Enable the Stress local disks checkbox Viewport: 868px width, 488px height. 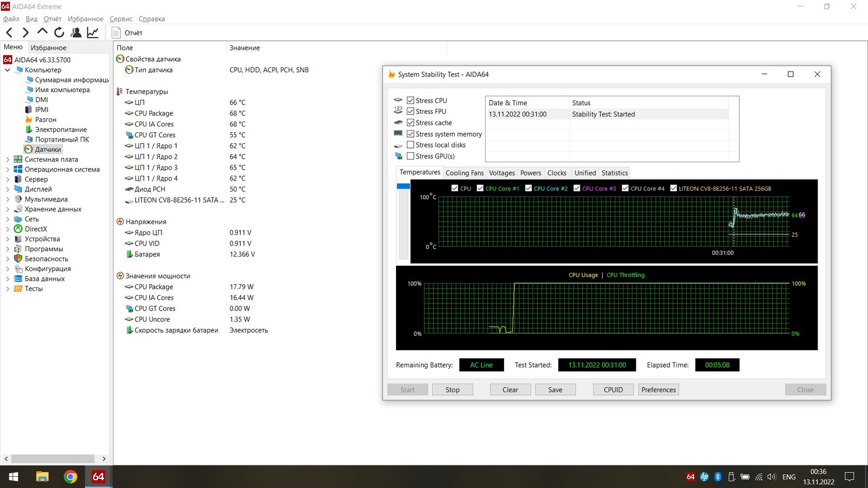point(411,145)
